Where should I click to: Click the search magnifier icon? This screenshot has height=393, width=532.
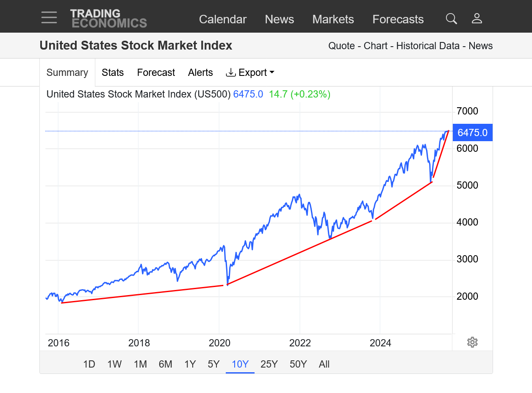452,19
